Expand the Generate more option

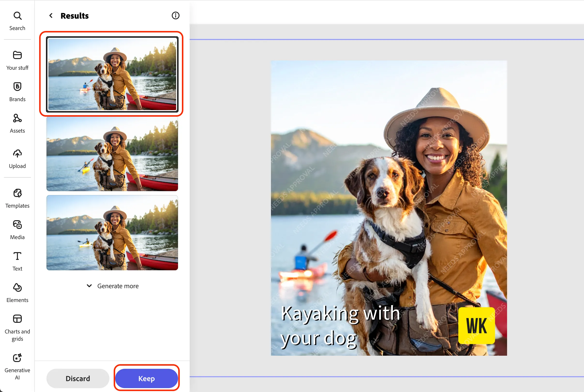point(112,286)
